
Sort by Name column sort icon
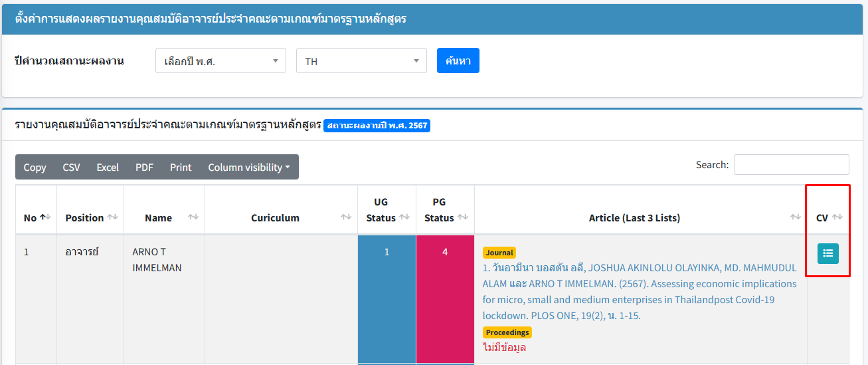tap(193, 217)
